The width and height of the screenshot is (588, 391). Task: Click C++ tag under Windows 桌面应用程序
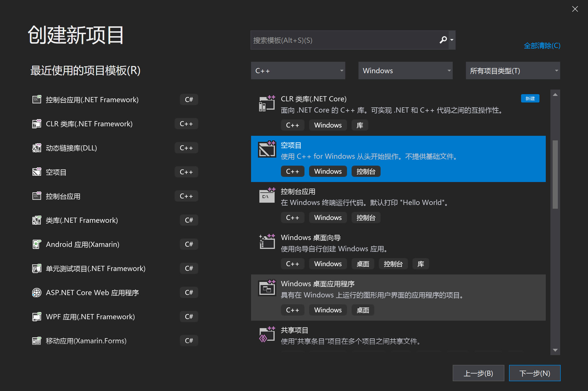pos(292,310)
